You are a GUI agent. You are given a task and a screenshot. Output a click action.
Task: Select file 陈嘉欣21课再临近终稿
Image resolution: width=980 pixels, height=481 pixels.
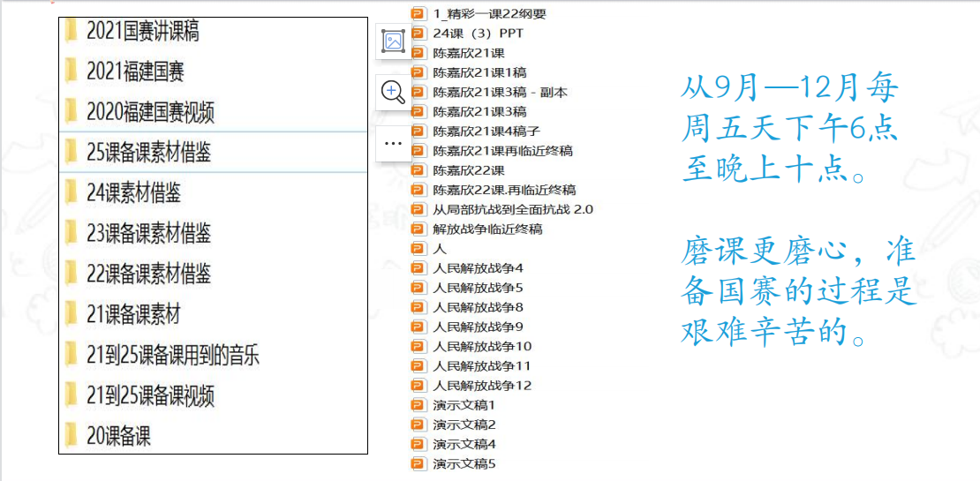502,151
